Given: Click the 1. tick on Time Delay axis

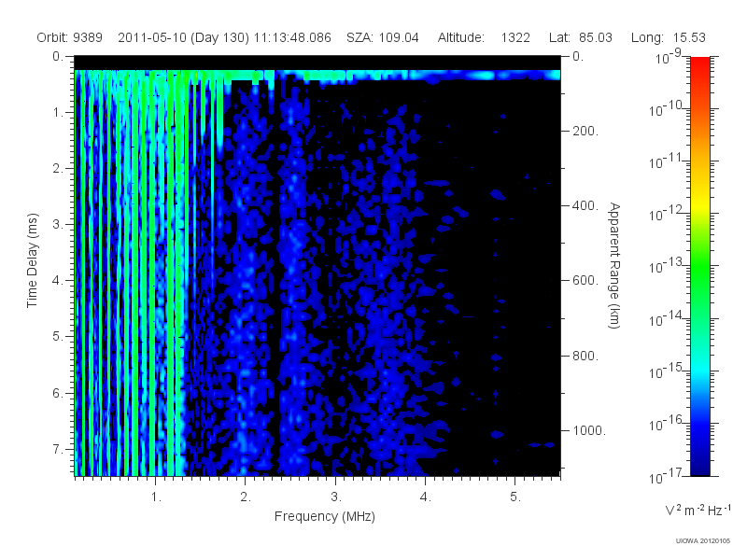Looking at the screenshot, I should click(x=58, y=112).
